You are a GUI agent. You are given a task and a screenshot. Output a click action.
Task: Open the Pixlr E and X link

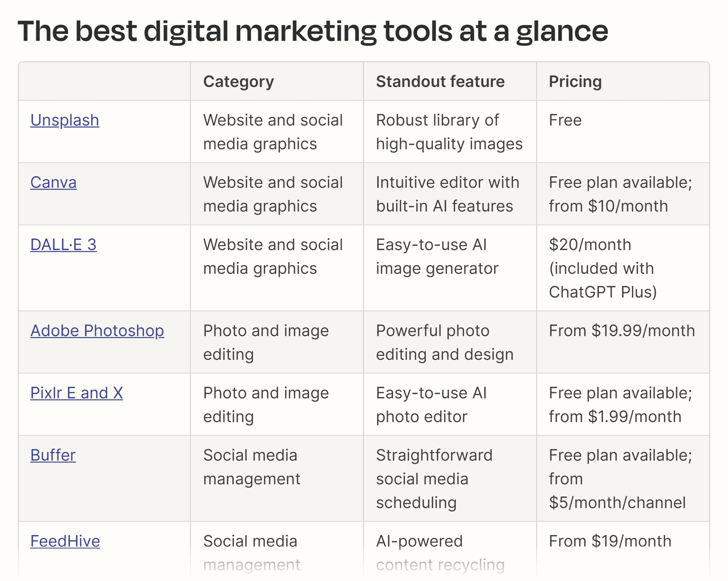76,393
